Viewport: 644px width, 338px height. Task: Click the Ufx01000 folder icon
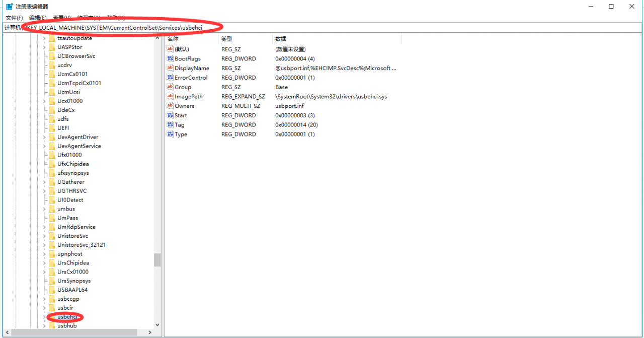click(x=51, y=155)
